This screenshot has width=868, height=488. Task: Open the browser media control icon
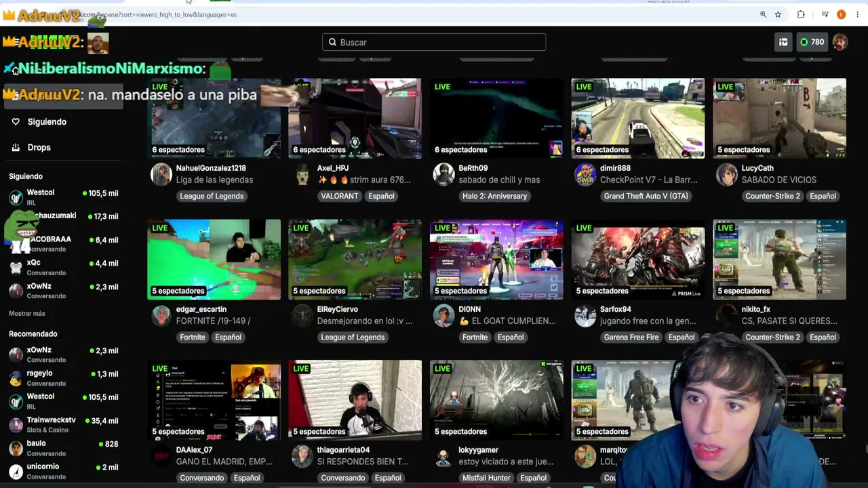pos(825,14)
